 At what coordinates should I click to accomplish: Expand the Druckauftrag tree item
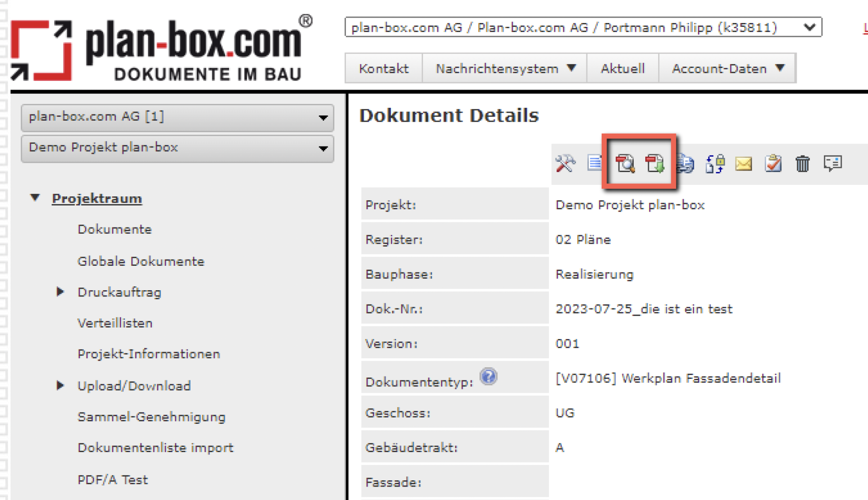click(x=60, y=292)
